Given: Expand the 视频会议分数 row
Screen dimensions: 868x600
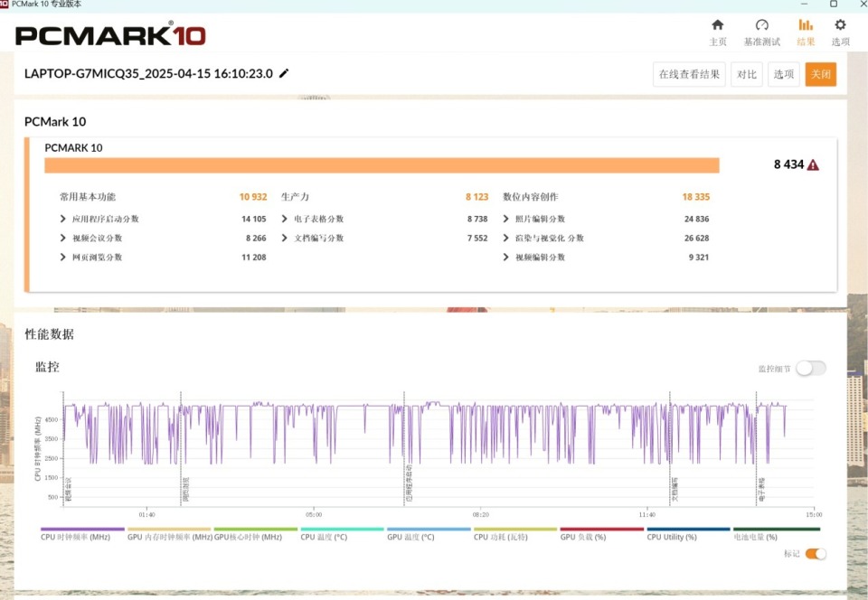Looking at the screenshot, I should coord(62,238).
